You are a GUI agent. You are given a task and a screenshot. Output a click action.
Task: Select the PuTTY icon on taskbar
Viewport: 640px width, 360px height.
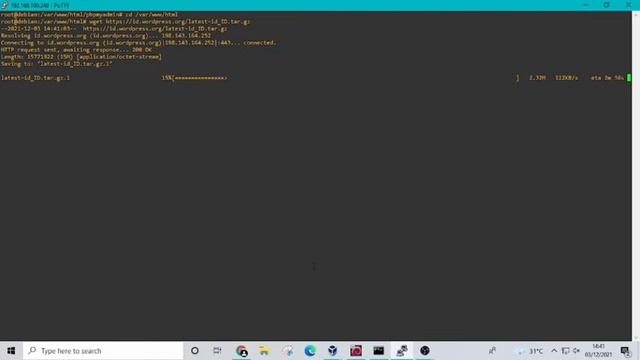click(x=402, y=351)
